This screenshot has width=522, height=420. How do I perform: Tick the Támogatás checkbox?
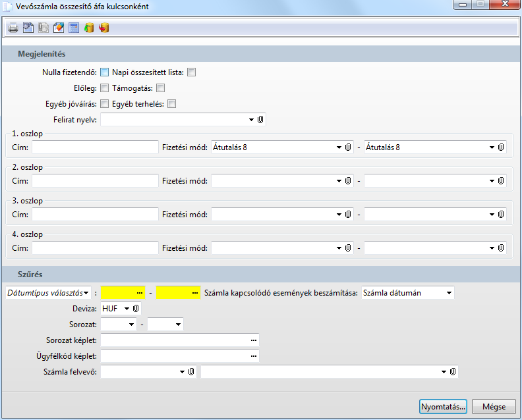click(160, 88)
